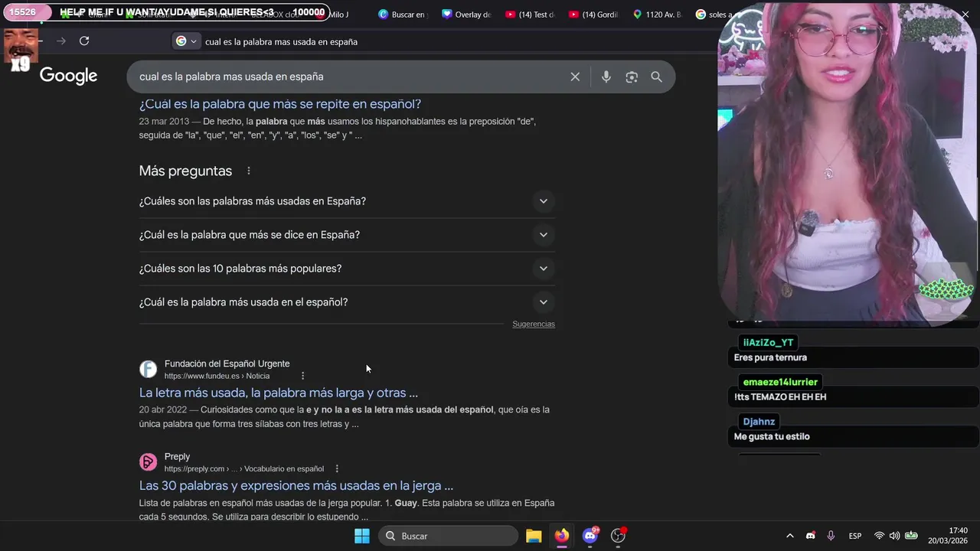Open OBS Studio from the taskbar
The image size is (980, 551).
(x=618, y=536)
